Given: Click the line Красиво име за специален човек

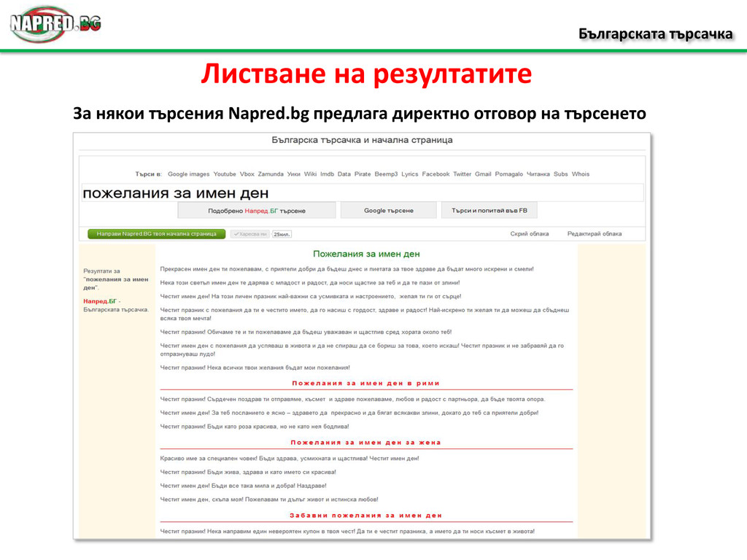Looking at the screenshot, I should point(289,459).
